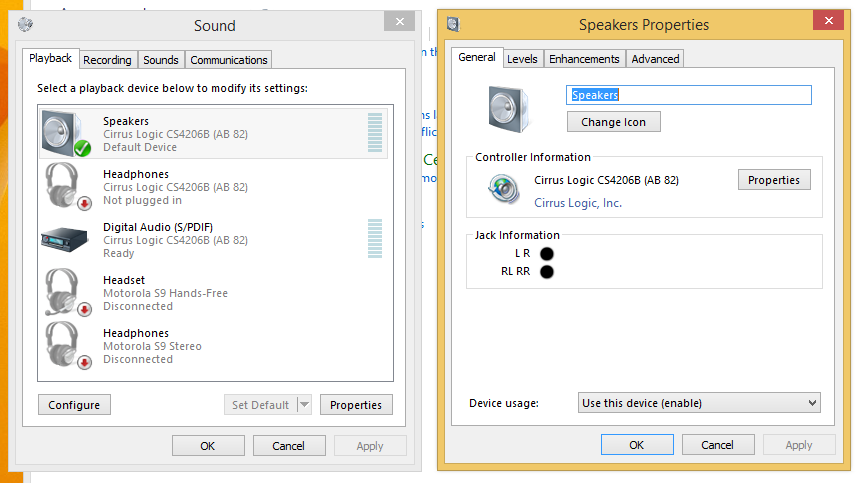Open the Levels tab

pos(522,59)
